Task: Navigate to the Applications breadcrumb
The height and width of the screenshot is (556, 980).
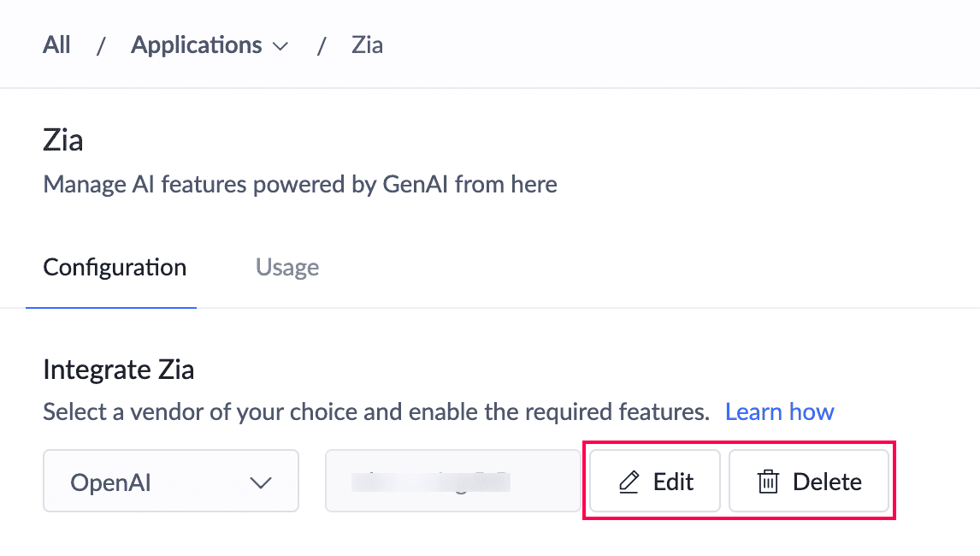Action: tap(197, 45)
